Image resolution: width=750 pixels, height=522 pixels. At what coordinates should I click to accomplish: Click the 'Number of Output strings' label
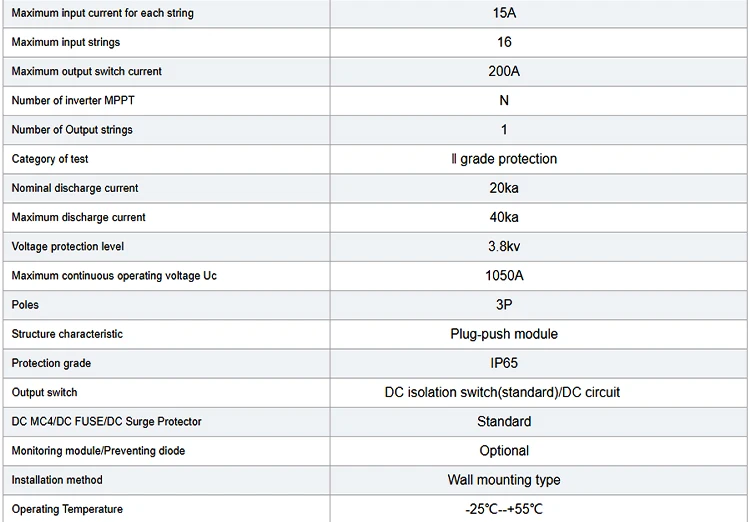pos(72,130)
